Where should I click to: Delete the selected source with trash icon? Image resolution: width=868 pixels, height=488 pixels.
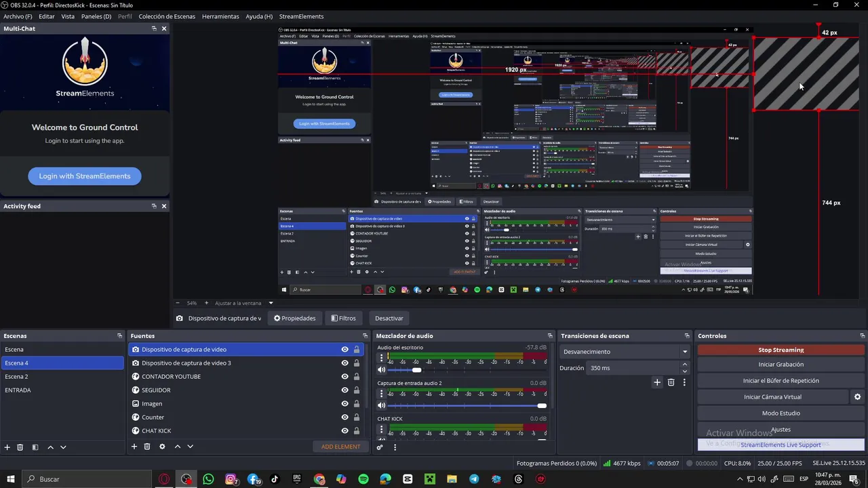(x=147, y=447)
